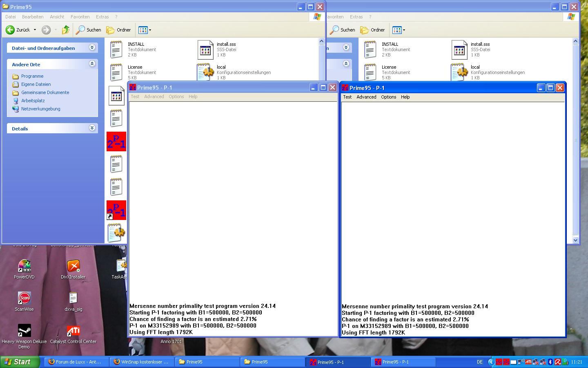Image resolution: width=588 pixels, height=368 pixels.
Task: Select Prime95 shortcut icon with arrow overlay
Action: click(x=116, y=210)
